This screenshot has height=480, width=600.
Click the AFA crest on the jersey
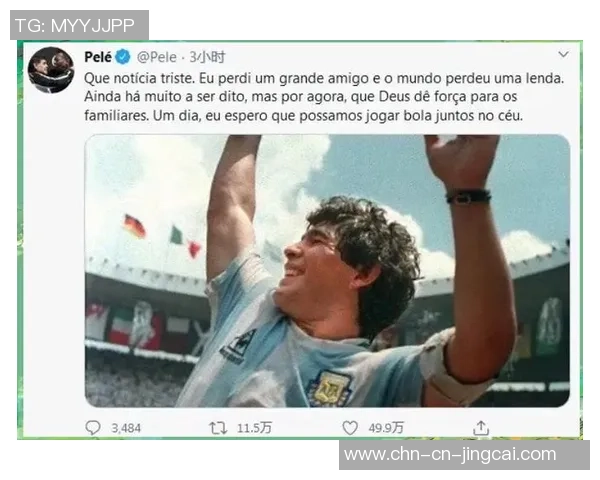[x=330, y=389]
